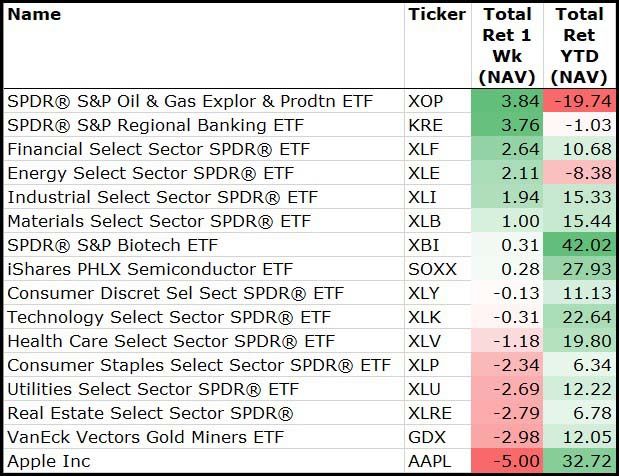Click the red -19.74 YTD return cell

point(579,102)
